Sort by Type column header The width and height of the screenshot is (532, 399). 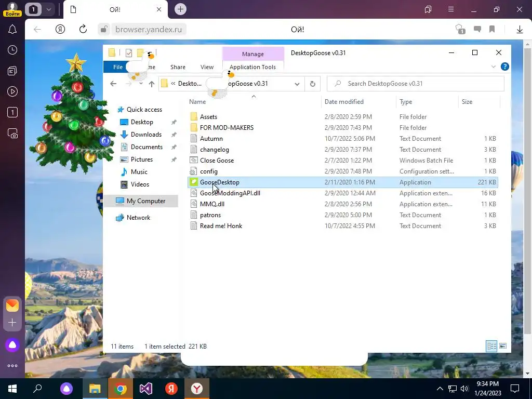tap(406, 102)
